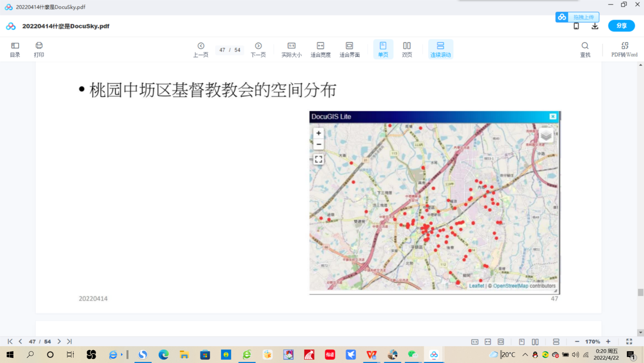Click the page number input field in toolbar
The width and height of the screenshot is (644, 363).
[x=222, y=50]
